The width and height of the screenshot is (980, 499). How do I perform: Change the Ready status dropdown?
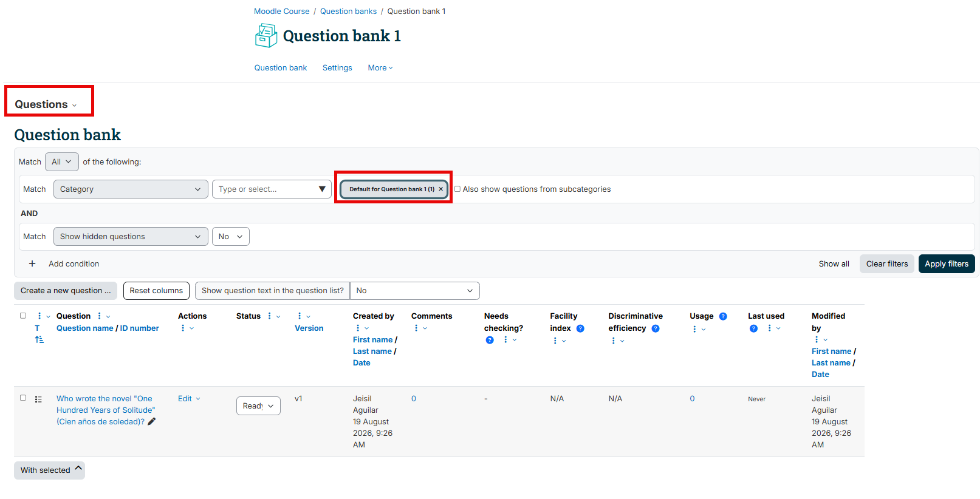pos(258,406)
